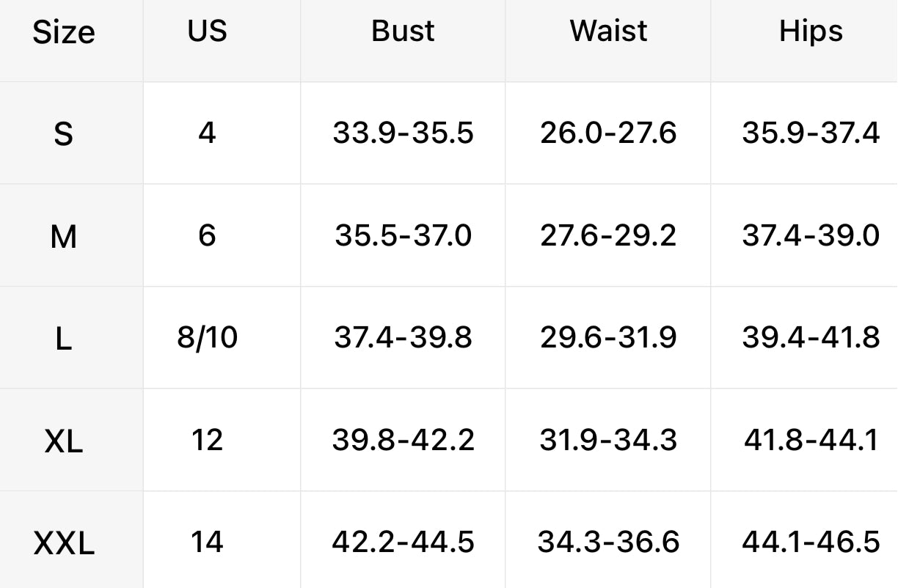Select the L size row label

[x=64, y=339]
